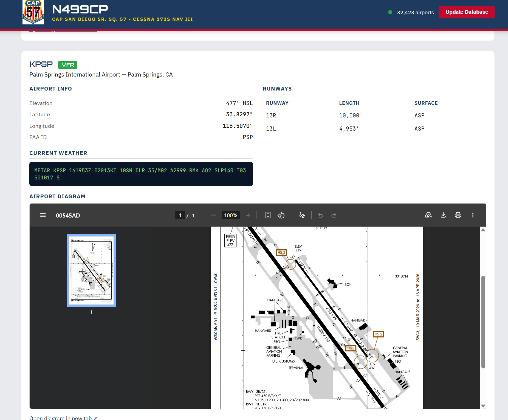Select the Zoom out icon on the PDF toolbar

tap(213, 215)
